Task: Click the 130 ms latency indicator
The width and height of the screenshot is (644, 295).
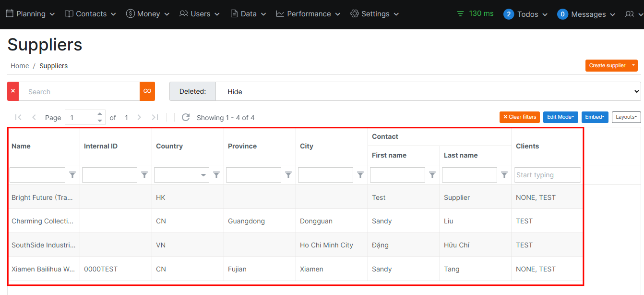Action: tap(475, 13)
